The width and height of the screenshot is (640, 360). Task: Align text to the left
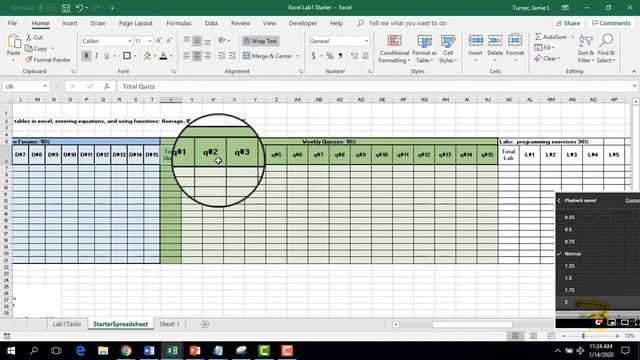click(187, 56)
